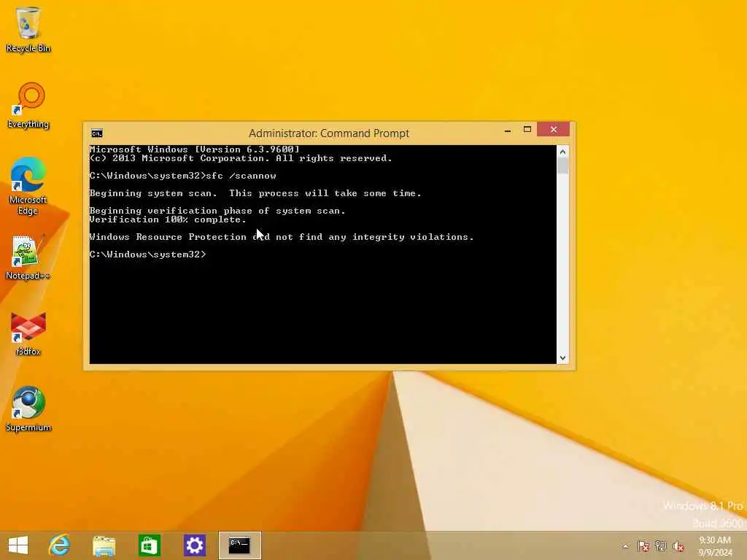Open PC Settings gear on taskbar

click(194, 545)
